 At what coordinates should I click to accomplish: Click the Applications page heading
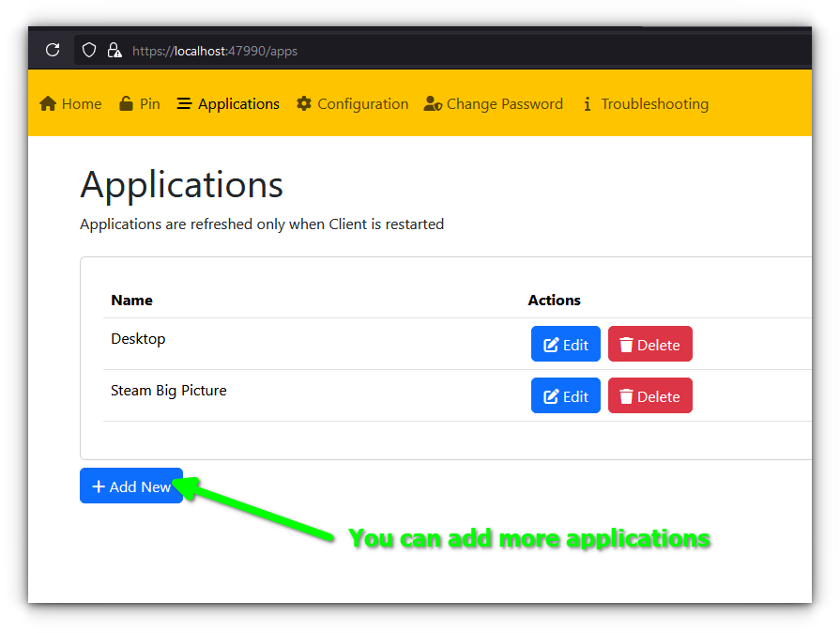point(182,185)
